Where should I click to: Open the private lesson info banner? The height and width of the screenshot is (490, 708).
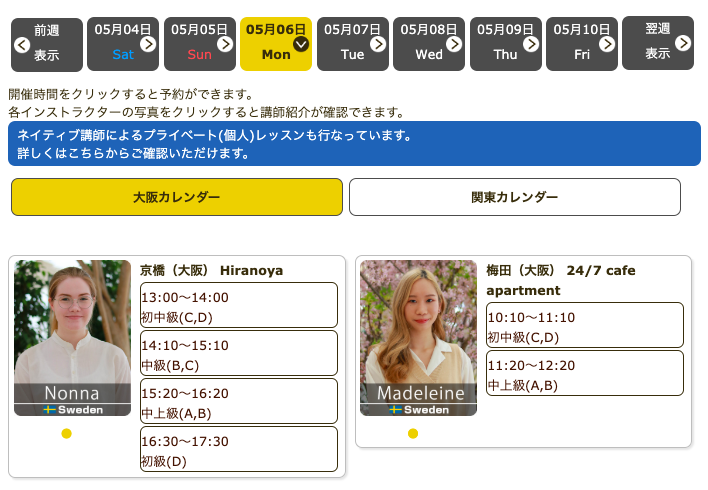click(354, 144)
